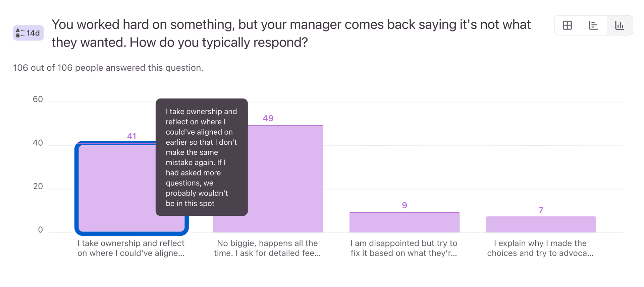Click the value label 9 above bar
Image resolution: width=644 pixels, height=287 pixels.
point(405,205)
